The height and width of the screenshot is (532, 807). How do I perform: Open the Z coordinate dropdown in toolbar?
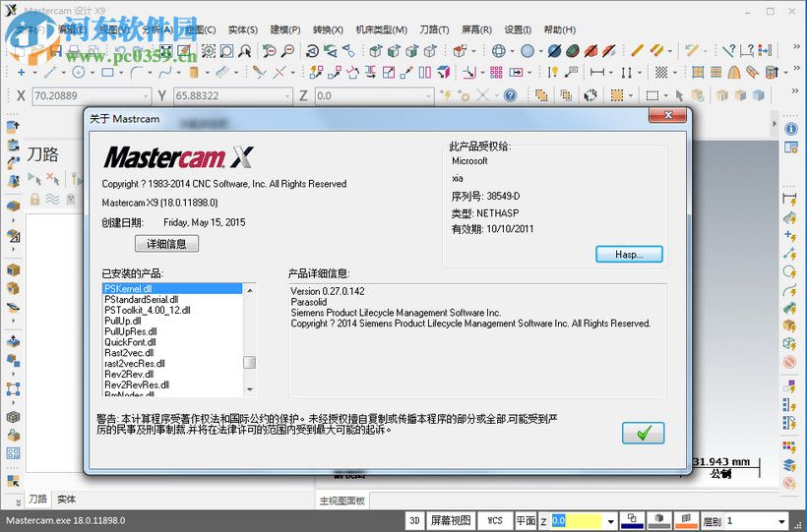pyautogui.click(x=429, y=95)
